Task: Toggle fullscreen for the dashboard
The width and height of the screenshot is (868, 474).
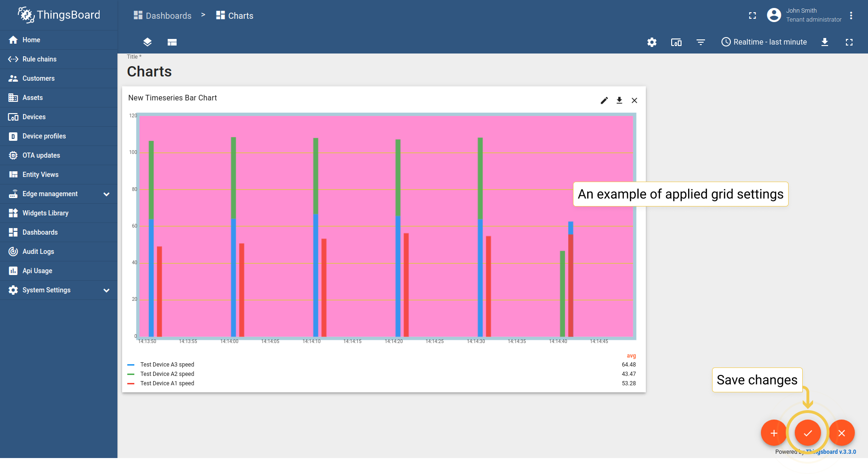Action: coord(849,42)
